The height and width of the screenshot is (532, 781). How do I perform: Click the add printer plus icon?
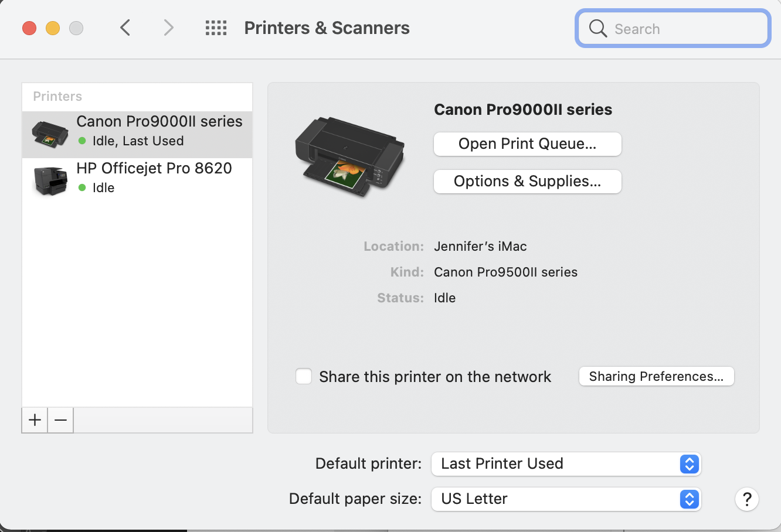pyautogui.click(x=34, y=420)
